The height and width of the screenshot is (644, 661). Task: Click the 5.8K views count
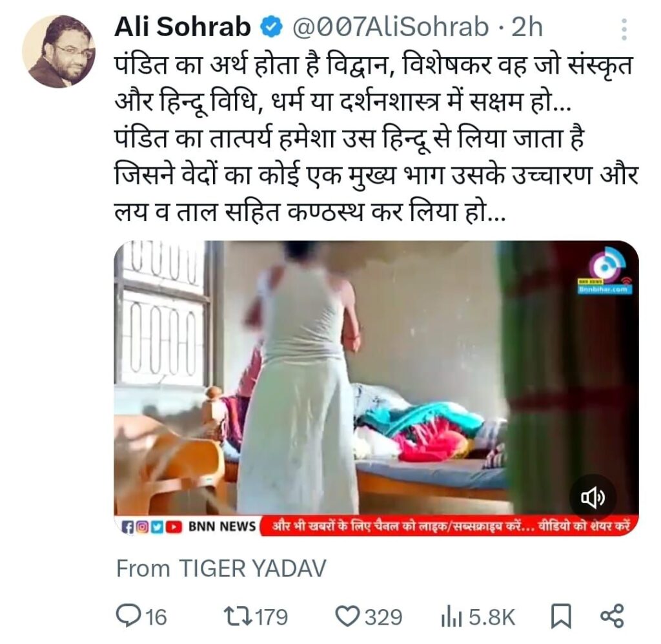[491, 617]
